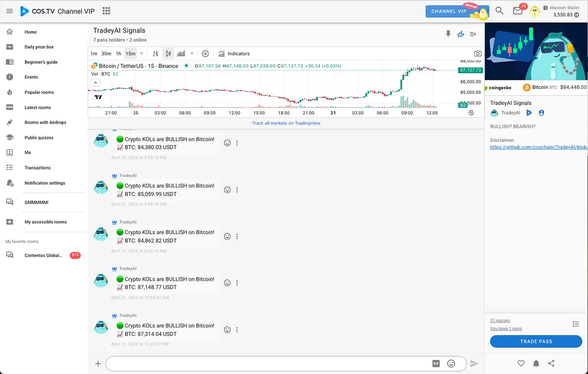Screen dimensions: 588x374
Task: Open the apps grid launcher
Action: 106,11
